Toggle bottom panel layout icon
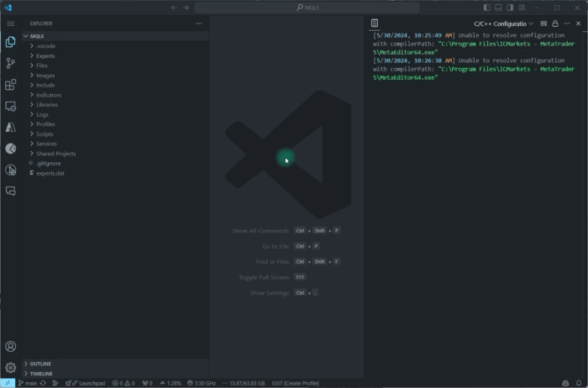The image size is (588, 388). [x=498, y=8]
